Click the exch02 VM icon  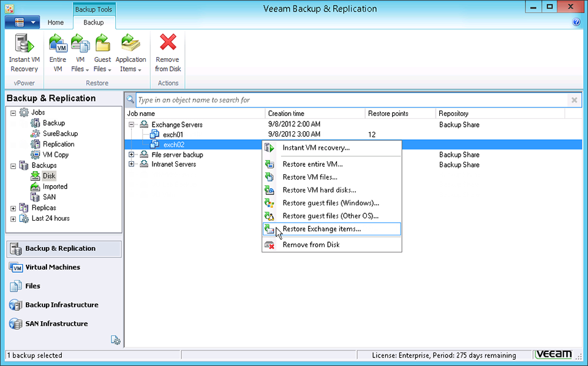click(x=154, y=145)
